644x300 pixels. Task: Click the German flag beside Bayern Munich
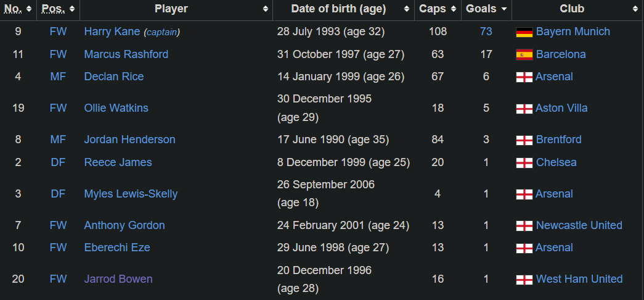[524, 32]
